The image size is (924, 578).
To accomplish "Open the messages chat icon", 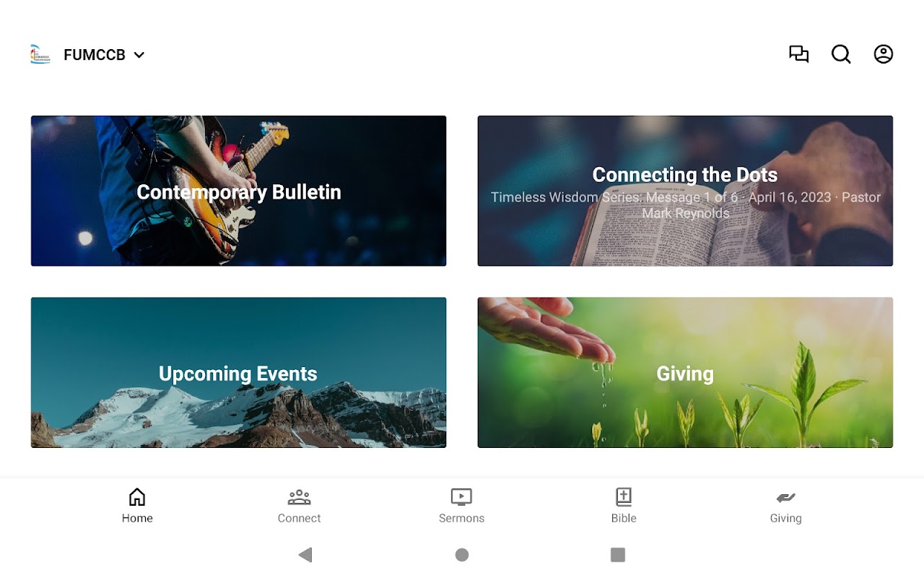I will point(798,54).
